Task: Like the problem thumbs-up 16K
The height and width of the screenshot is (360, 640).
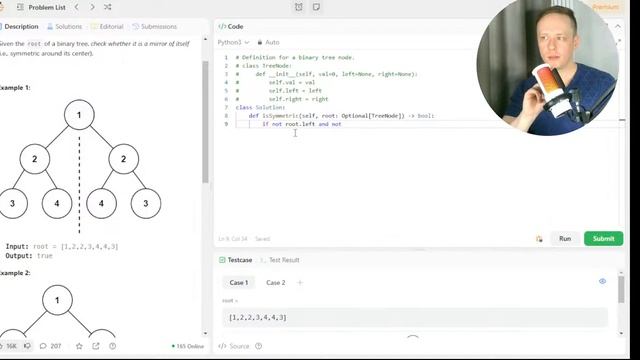Action: pos(9,346)
